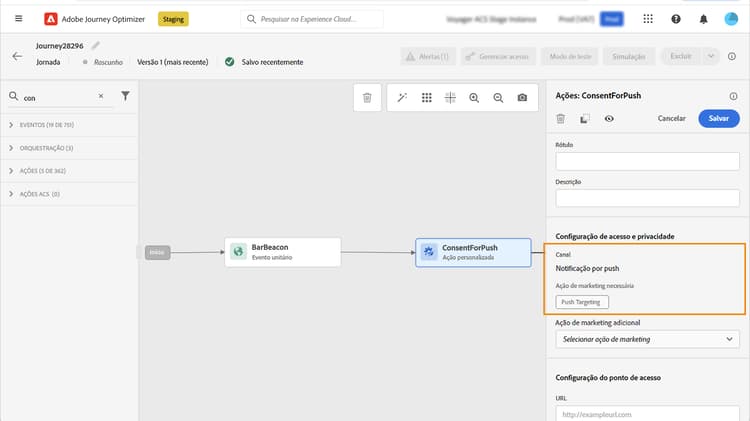Click the camera screenshot icon

pyautogui.click(x=522, y=97)
